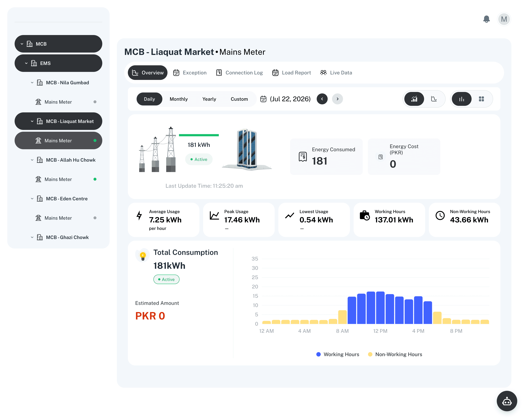Select bar chart layout icon
The width and height of the screenshot is (526, 420).
pyautogui.click(x=462, y=99)
